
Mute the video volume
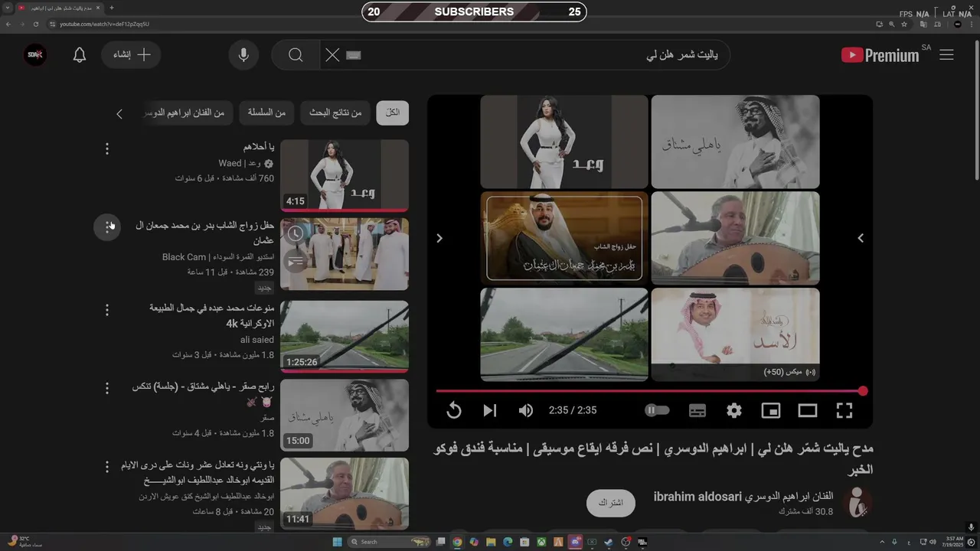(526, 411)
